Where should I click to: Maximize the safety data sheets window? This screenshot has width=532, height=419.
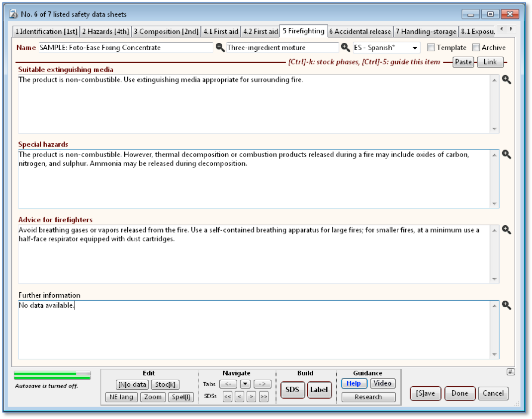pos(490,14)
